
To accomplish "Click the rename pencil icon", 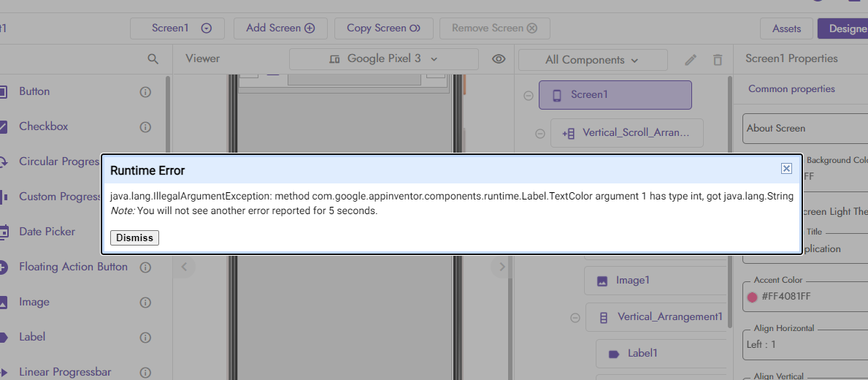I will 691,60.
